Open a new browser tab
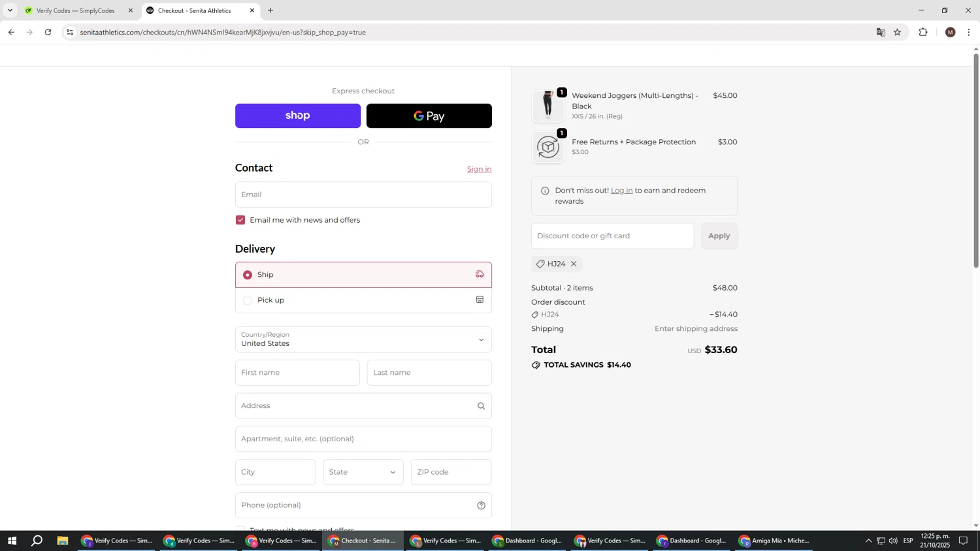The width and height of the screenshot is (980, 551). 270,10
